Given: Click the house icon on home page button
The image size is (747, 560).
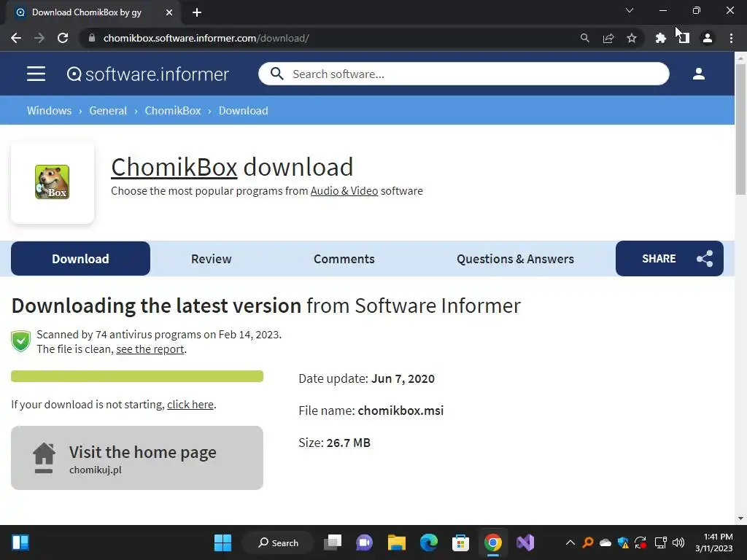Looking at the screenshot, I should click(x=44, y=458).
